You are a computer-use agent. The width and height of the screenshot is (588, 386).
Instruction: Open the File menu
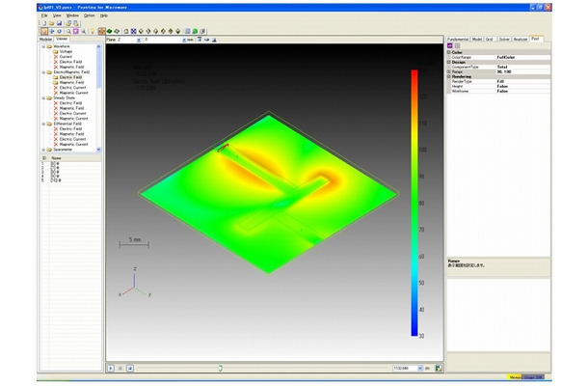44,15
